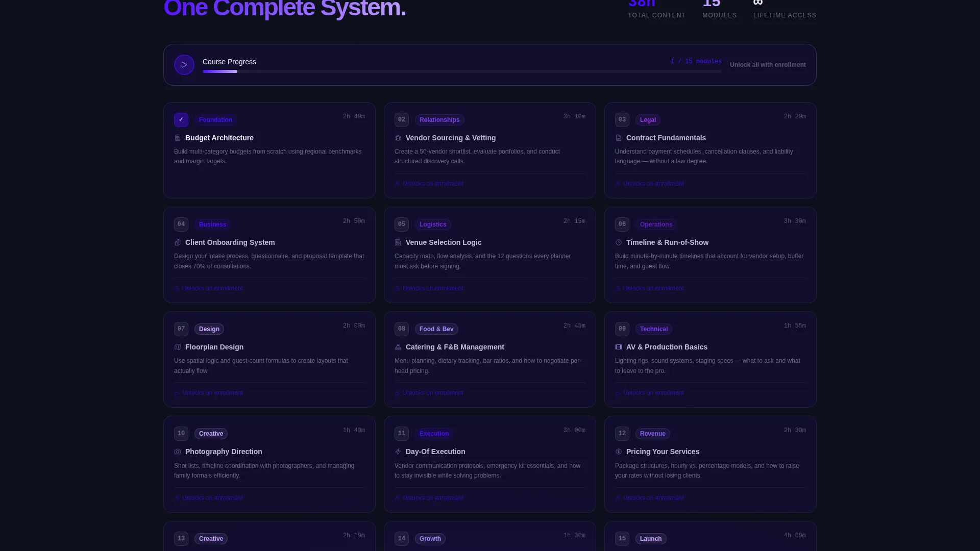
Task: Click the Budget Architecture module icon
Action: 178,138
